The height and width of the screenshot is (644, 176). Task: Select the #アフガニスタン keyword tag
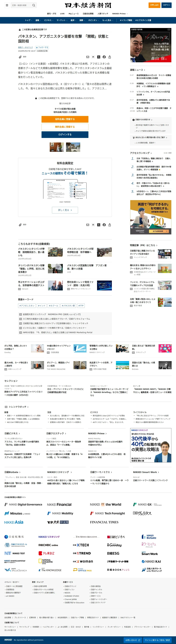click(x=27, y=306)
